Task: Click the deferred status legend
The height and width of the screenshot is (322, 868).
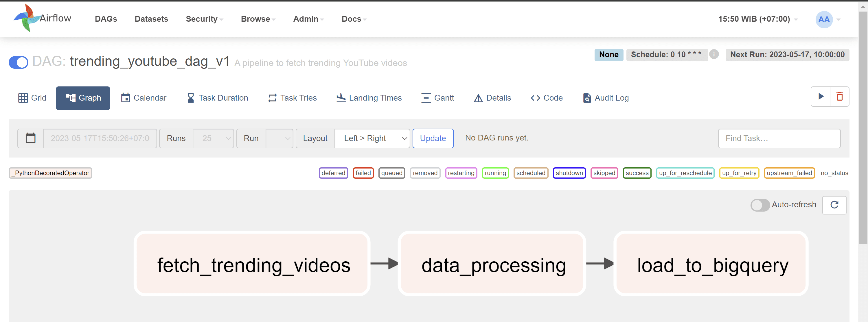Action: click(x=333, y=173)
